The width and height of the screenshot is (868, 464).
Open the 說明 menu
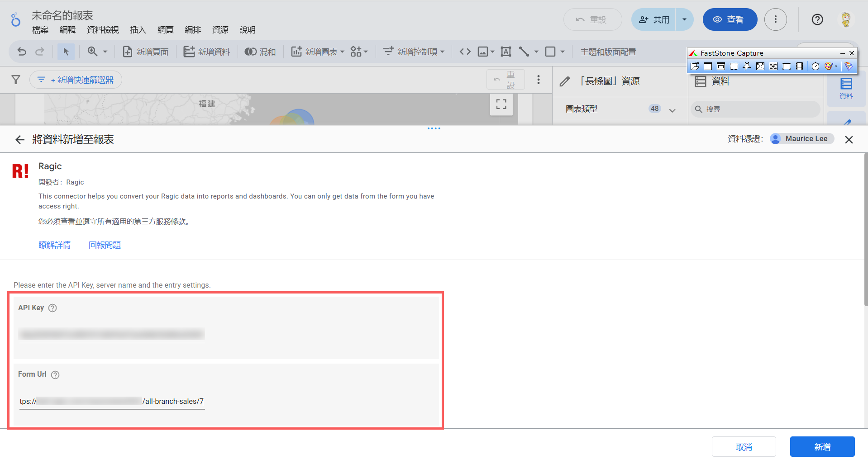[x=248, y=30]
